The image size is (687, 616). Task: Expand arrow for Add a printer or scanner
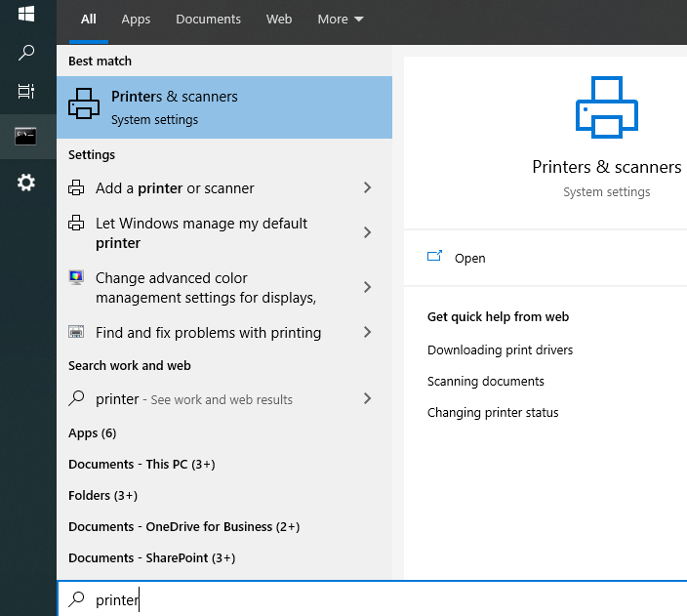click(367, 187)
